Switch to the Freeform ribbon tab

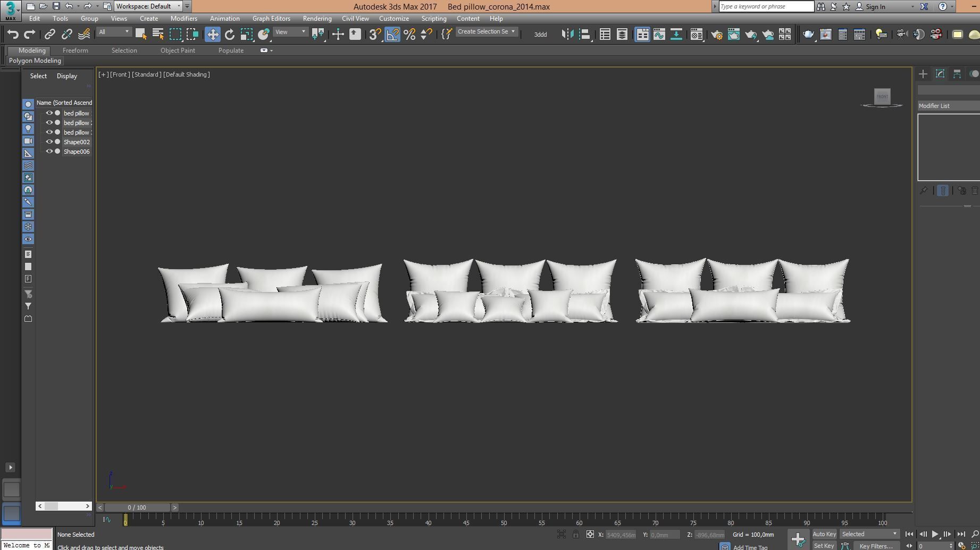(x=76, y=51)
